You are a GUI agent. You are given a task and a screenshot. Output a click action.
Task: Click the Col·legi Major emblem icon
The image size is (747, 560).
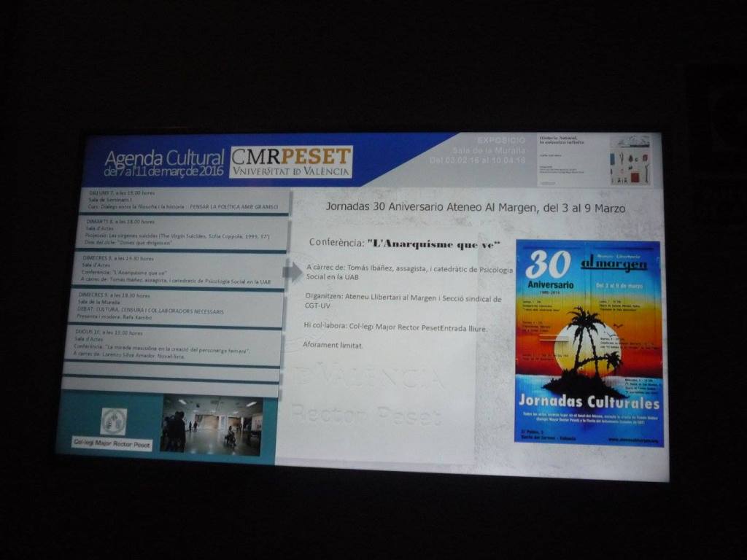[114, 421]
